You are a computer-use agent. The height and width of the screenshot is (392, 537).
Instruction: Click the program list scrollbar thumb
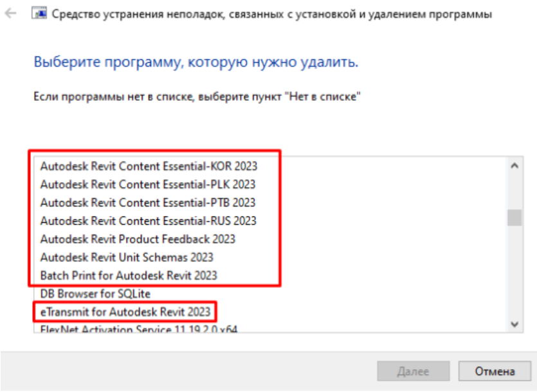pyautogui.click(x=514, y=218)
